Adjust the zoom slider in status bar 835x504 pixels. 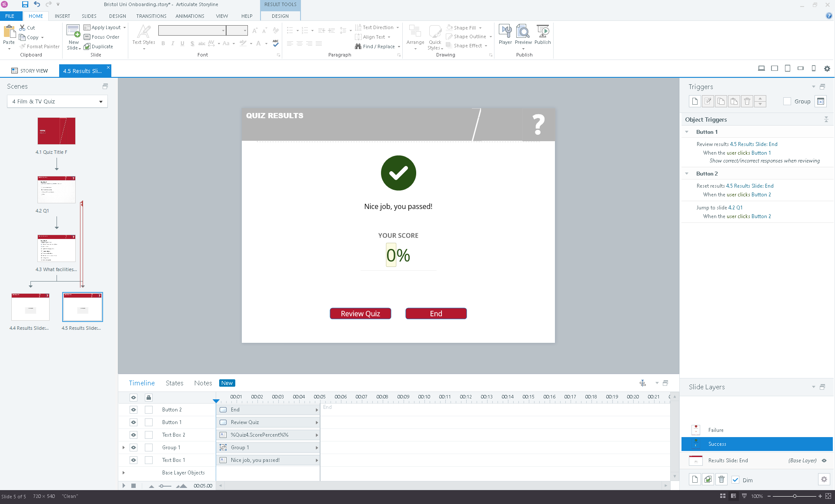[x=795, y=496]
